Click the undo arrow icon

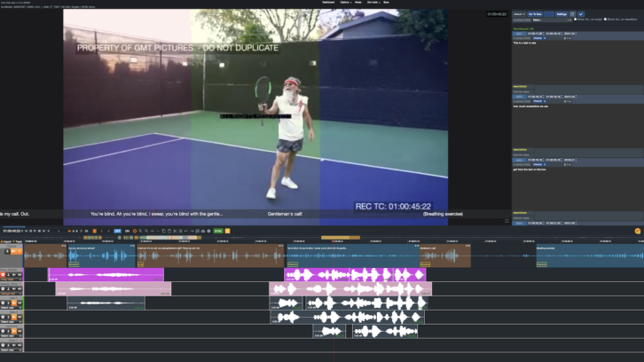(x=186, y=231)
